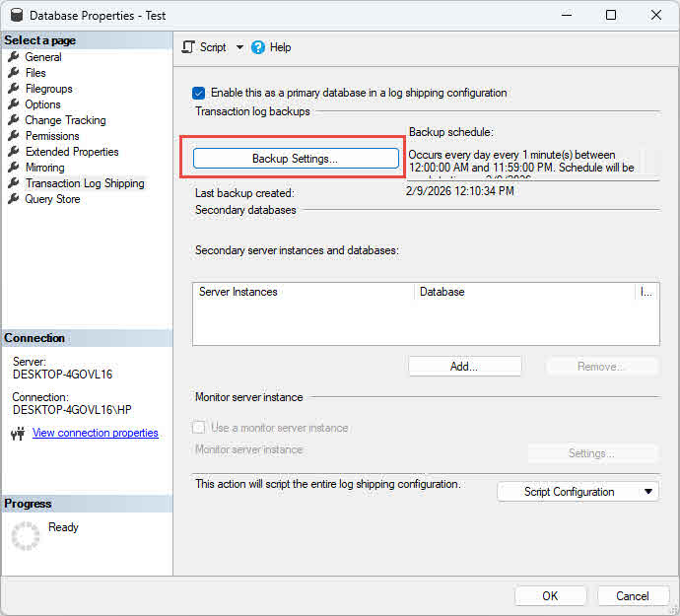Click the Script toolbar label
The image size is (680, 616).
pos(213,47)
